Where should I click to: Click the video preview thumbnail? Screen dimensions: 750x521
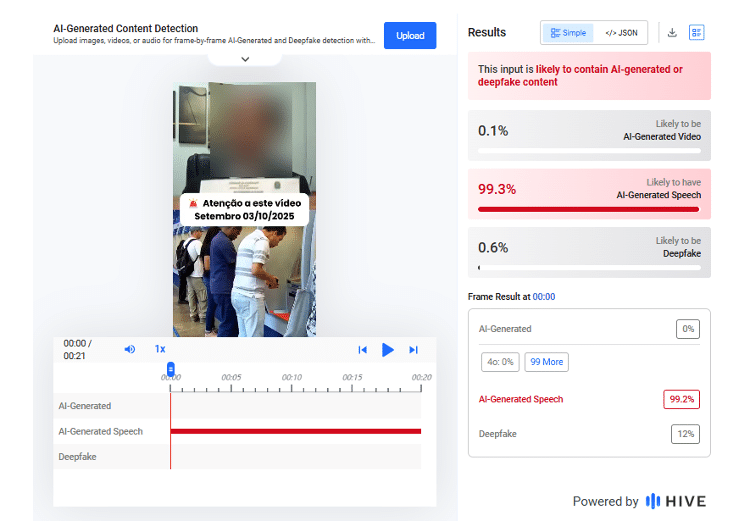244,209
